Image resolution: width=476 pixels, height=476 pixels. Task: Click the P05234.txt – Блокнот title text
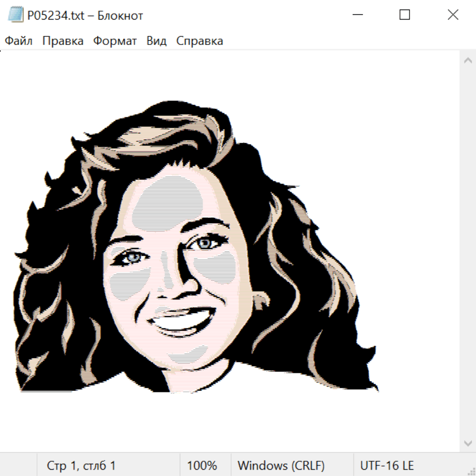pyautogui.click(x=85, y=15)
